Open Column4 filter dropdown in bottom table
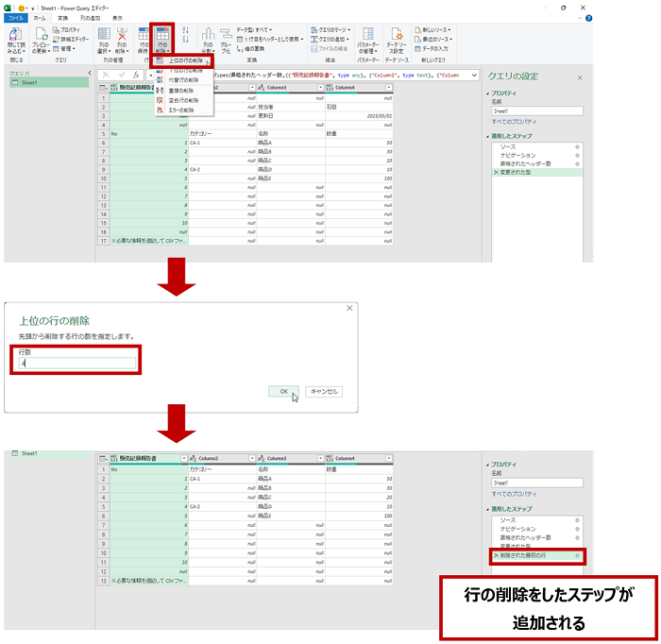The height and width of the screenshot is (644, 661). point(387,457)
